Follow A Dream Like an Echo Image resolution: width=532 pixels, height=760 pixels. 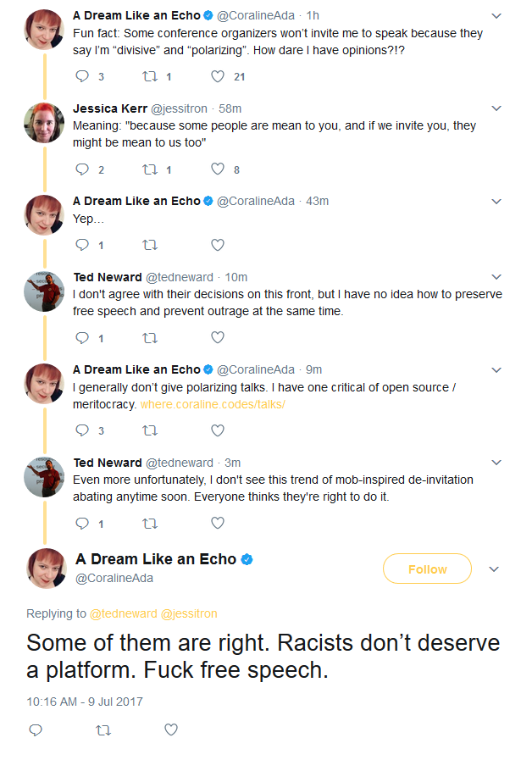click(x=427, y=569)
